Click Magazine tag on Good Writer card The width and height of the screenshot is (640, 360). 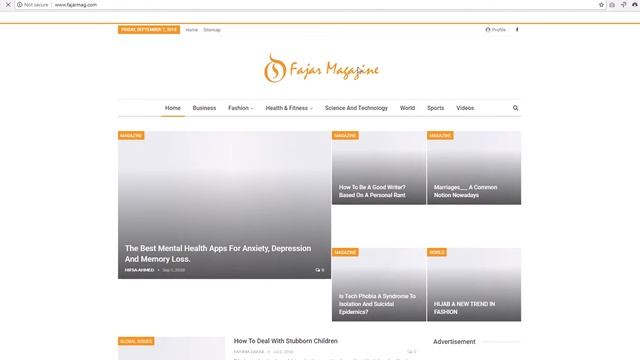click(x=345, y=136)
